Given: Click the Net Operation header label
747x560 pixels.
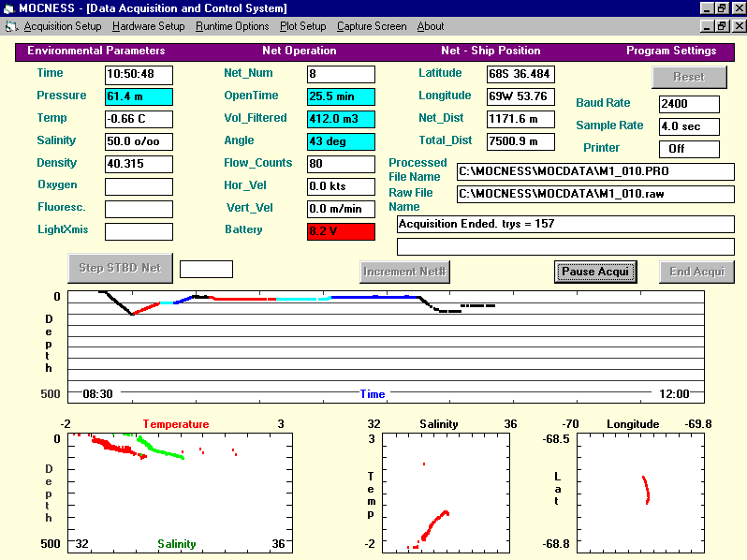Looking at the screenshot, I should [300, 51].
